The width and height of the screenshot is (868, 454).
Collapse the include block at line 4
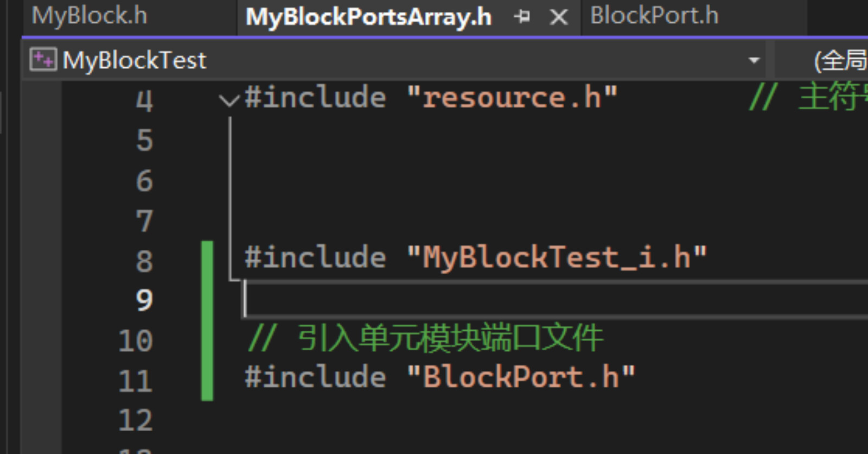[229, 100]
